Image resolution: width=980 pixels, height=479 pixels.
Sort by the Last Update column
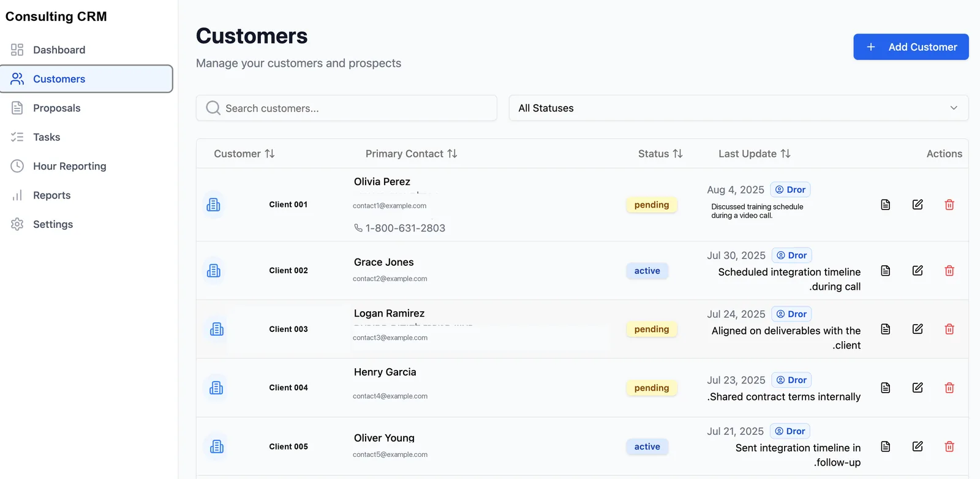(755, 154)
